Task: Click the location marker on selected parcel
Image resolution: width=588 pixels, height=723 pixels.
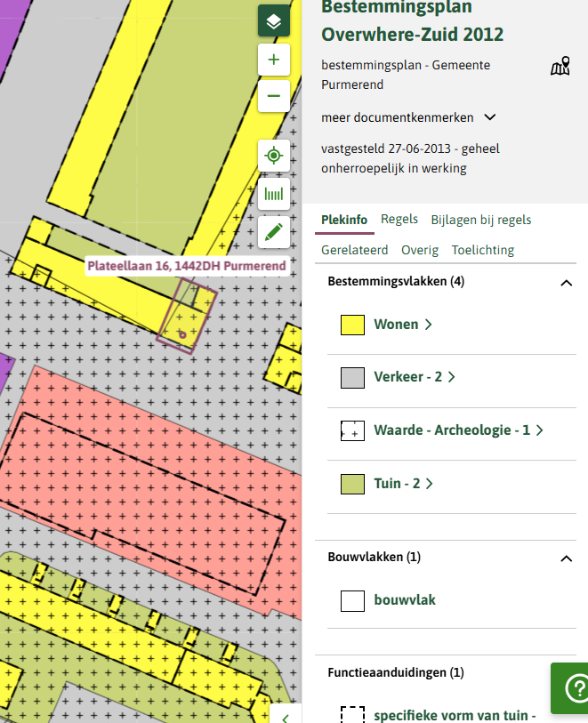Action: (182, 334)
